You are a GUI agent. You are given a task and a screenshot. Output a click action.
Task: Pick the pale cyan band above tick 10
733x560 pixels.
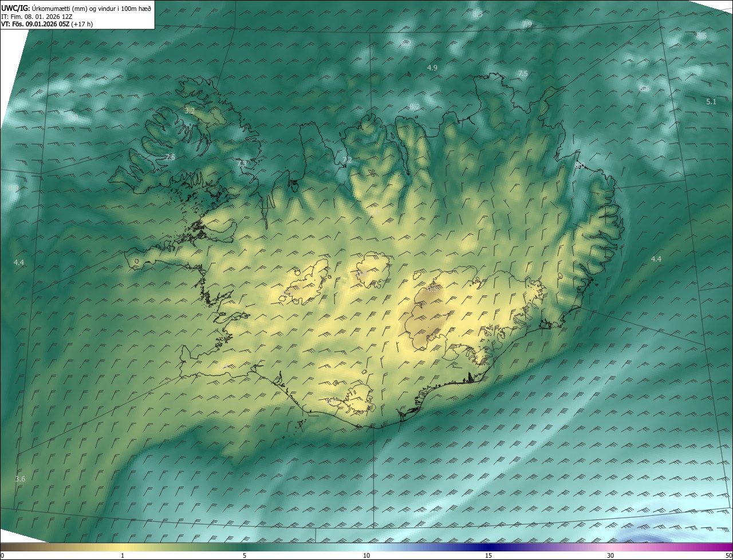(x=366, y=547)
